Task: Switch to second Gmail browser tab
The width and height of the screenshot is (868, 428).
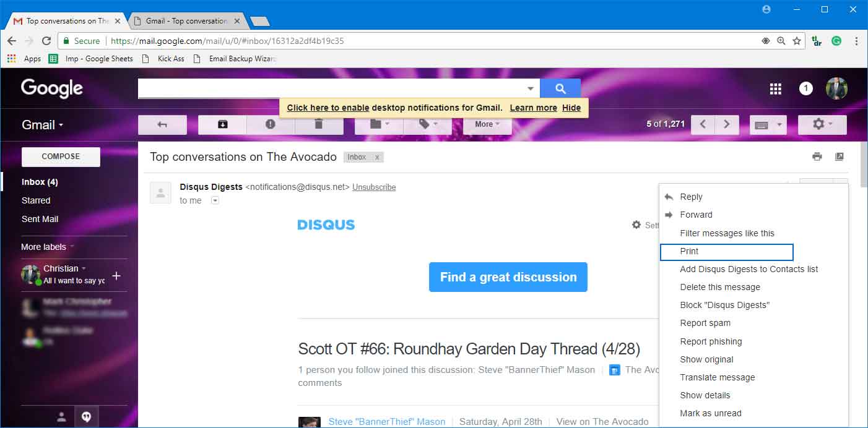Action: (186, 21)
